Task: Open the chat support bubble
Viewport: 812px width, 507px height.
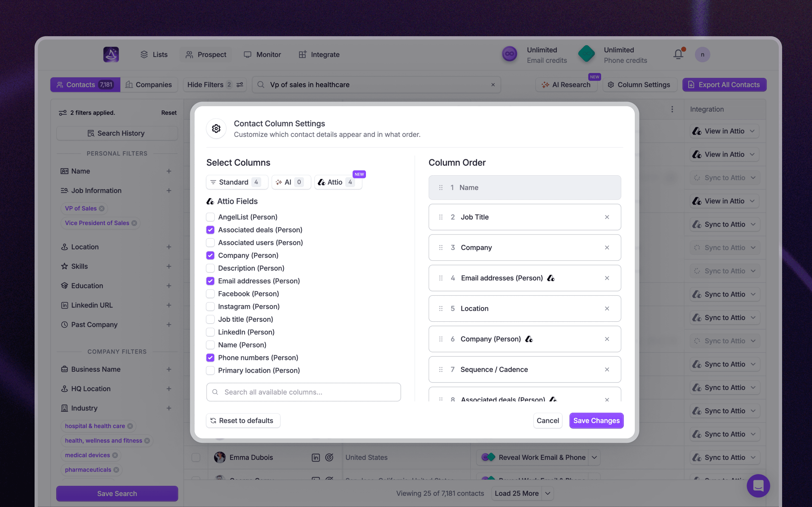Action: click(758, 486)
